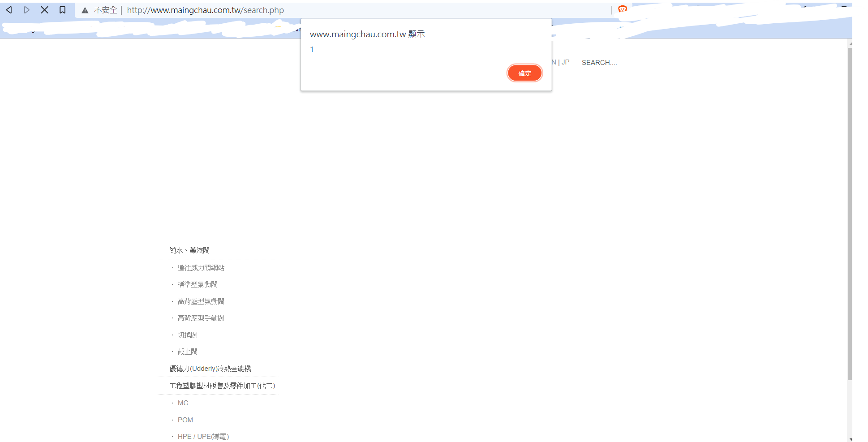Open 工程塑膠塑材販售及零件加工(代工) category
Screen dimensions: 868x442
tap(222, 386)
